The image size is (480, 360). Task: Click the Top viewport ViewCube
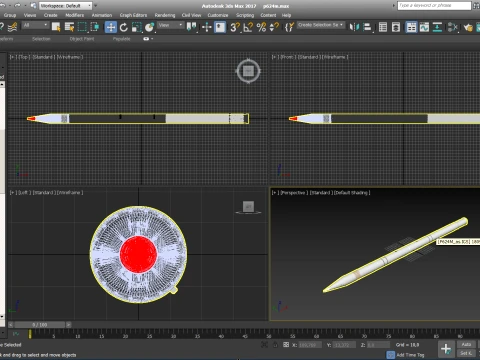click(x=248, y=71)
